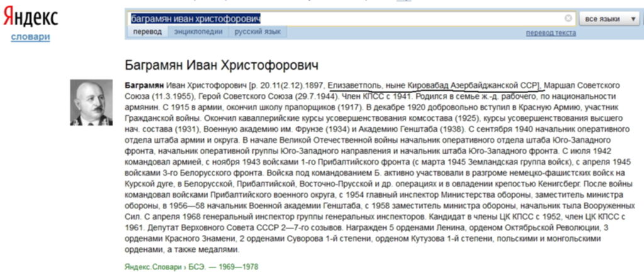This screenshot has height=277, width=644.
Task: Focus the search field containing баграмян иван христофорович
Action: 346,18
